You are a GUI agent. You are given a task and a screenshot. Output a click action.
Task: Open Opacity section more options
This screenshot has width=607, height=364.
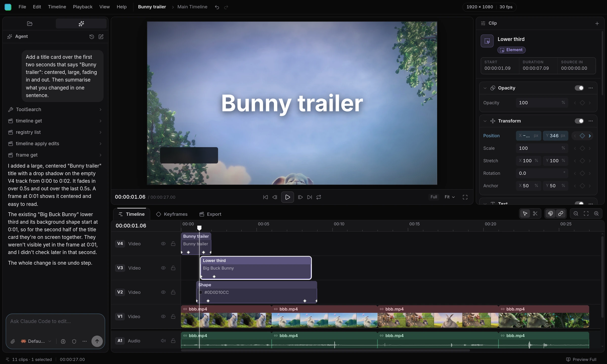coord(591,88)
